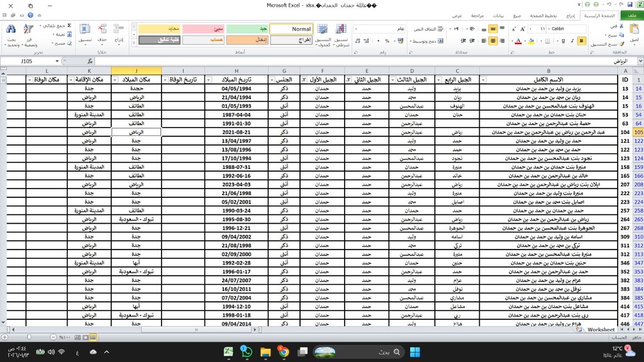Switch to the Formulas (صيغ) tab
The height and width of the screenshot is (362, 644).
pyautogui.click(x=517, y=16)
